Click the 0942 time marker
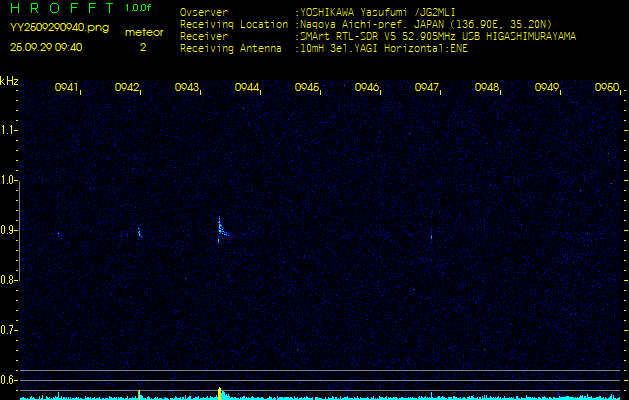629x400 pixels. 126,87
